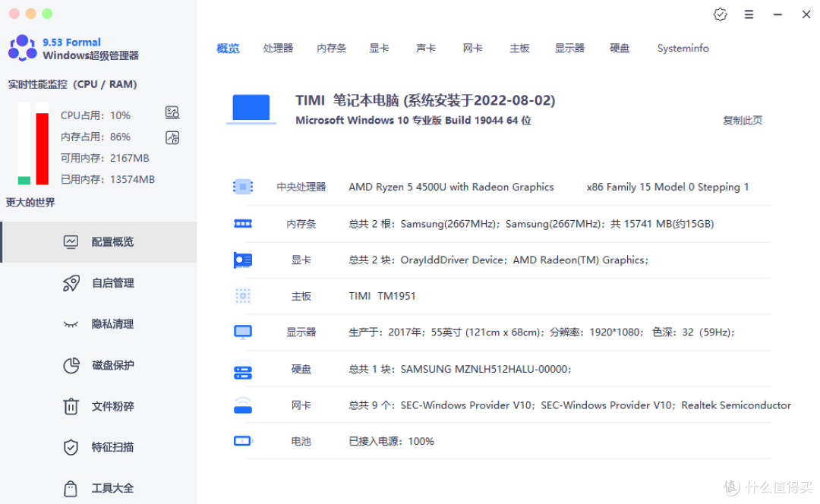820x504 pixels.
Task: Click the 内存条 RAM stick icon
Action: coord(243,224)
